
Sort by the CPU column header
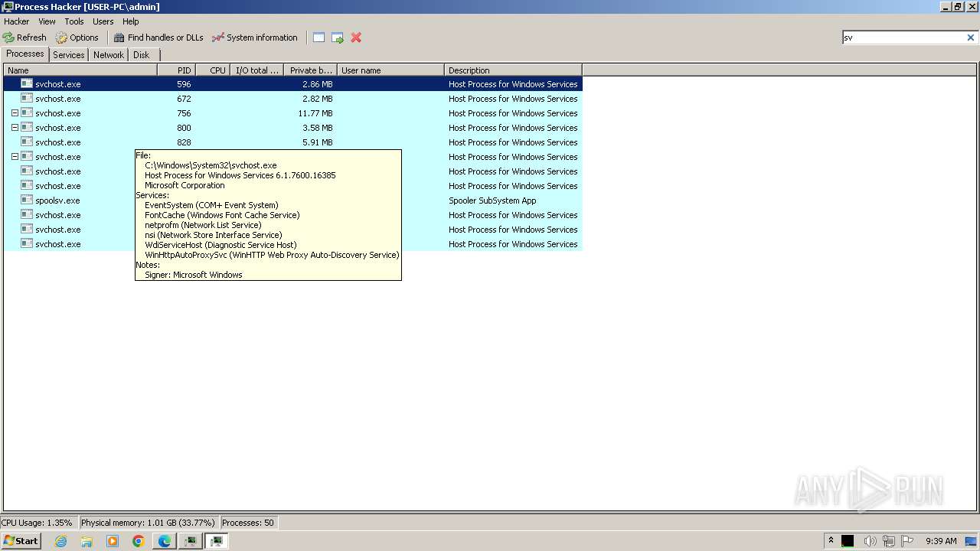(213, 70)
